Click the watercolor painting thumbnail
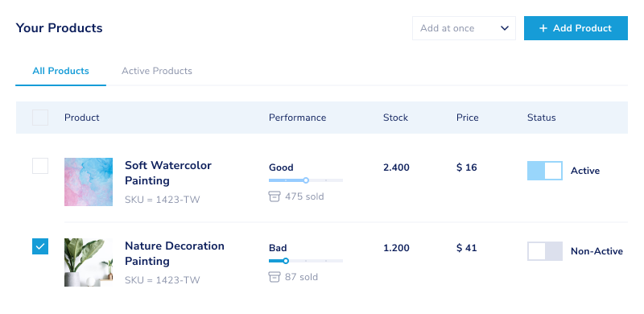 89,182
